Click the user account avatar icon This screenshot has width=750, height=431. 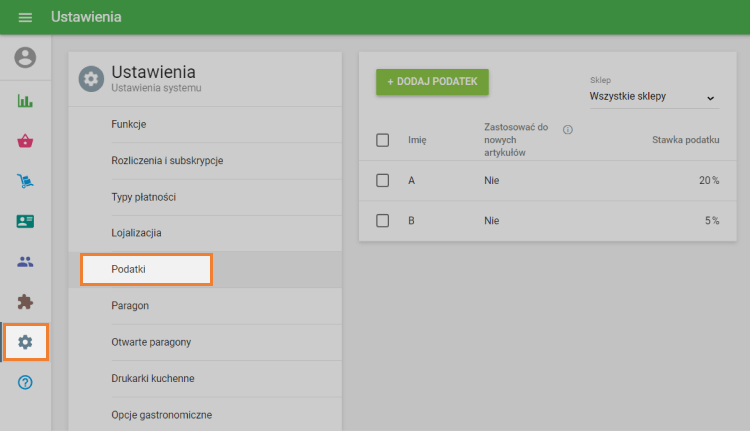pos(25,58)
